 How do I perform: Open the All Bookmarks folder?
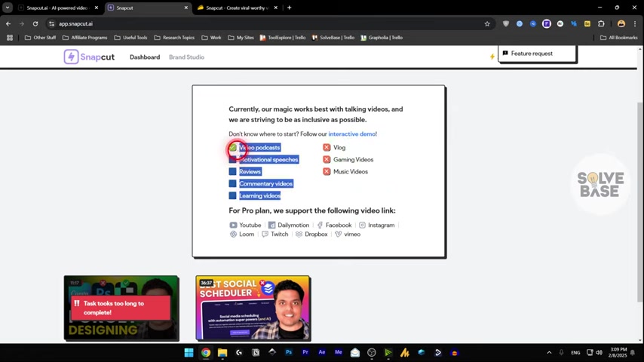(x=619, y=38)
